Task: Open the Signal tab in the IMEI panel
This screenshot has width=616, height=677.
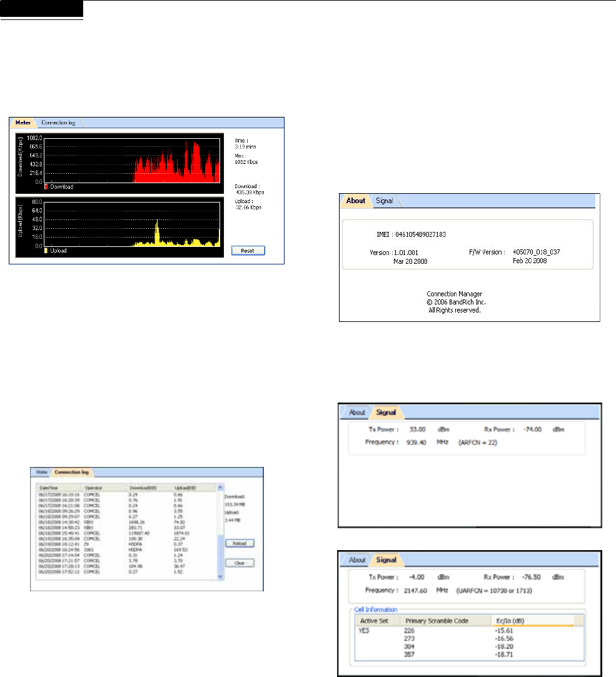Action: pos(385,201)
